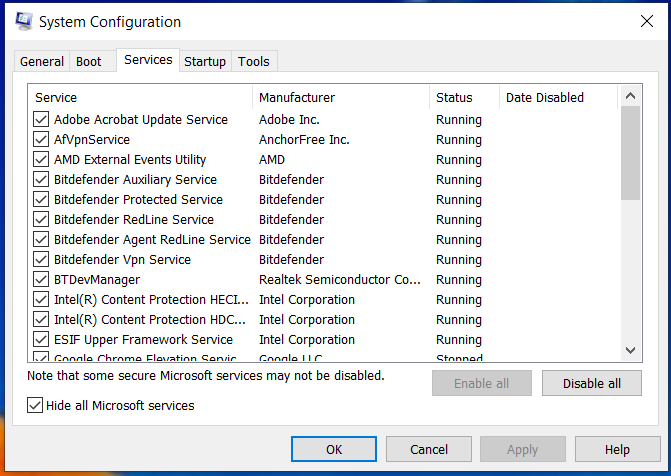This screenshot has height=476, width=671.
Task: Click the vertical scrollbar thumb in services list
Action: pos(630,153)
